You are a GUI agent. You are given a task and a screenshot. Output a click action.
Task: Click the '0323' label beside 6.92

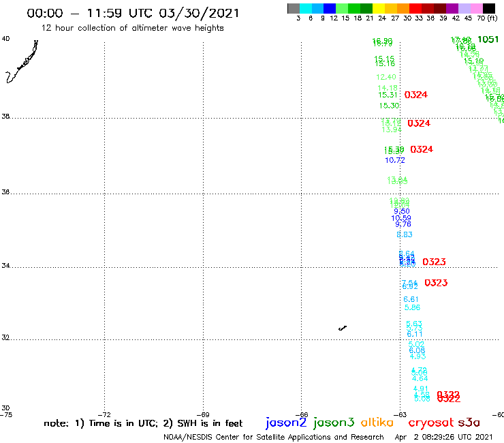[x=436, y=283]
